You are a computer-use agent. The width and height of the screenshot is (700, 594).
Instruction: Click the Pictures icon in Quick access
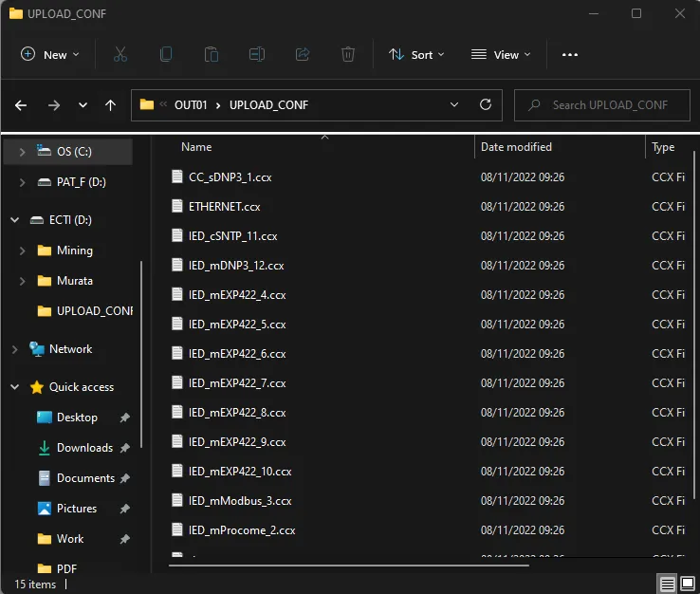click(x=45, y=509)
